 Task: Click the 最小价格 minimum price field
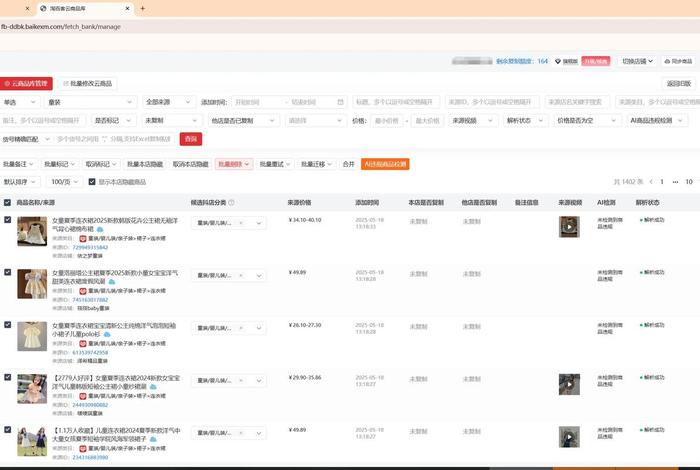coord(387,121)
